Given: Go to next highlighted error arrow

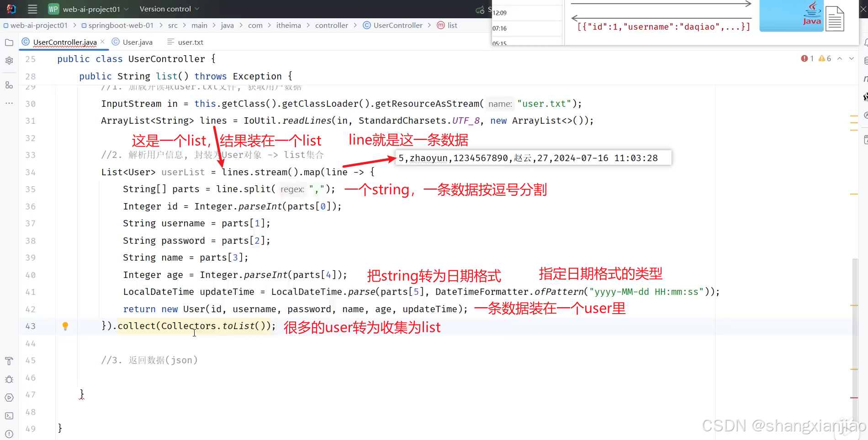Looking at the screenshot, I should pos(852,58).
